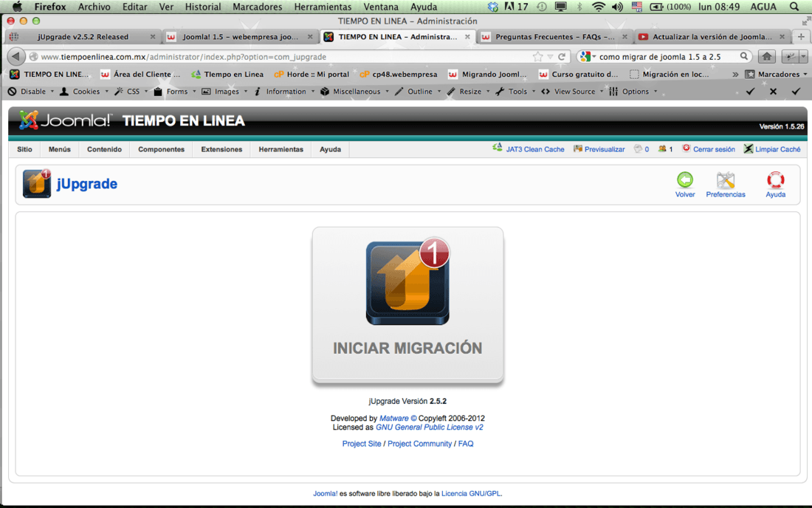The height and width of the screenshot is (508, 812).
Task: Open the Menús menu in Joomla
Action: pyautogui.click(x=60, y=149)
